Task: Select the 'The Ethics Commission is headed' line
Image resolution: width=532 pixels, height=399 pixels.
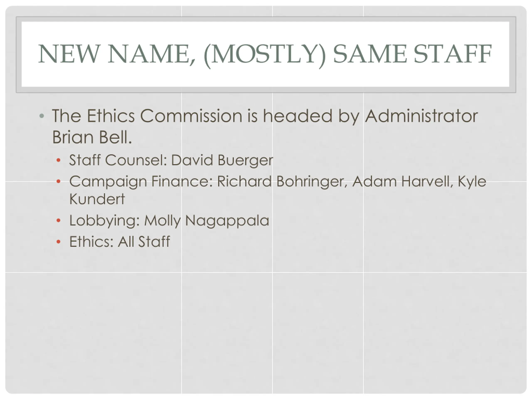Action: point(265,117)
